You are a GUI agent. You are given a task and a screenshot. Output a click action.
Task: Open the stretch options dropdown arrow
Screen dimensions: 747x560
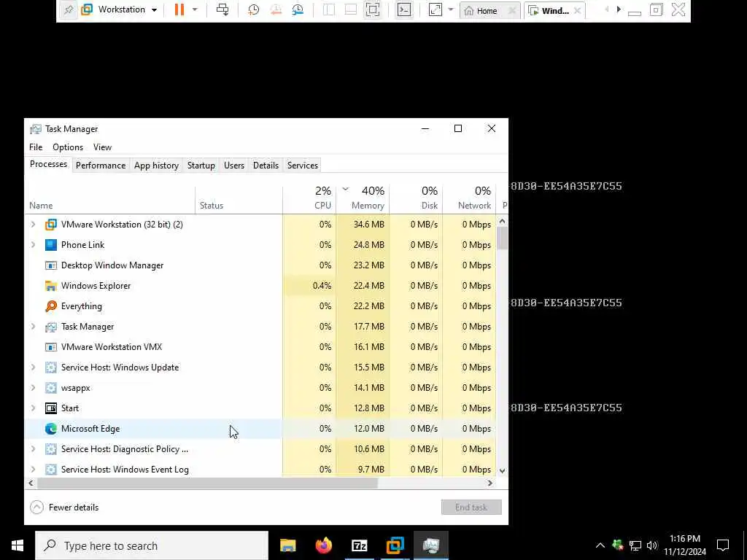click(451, 9)
